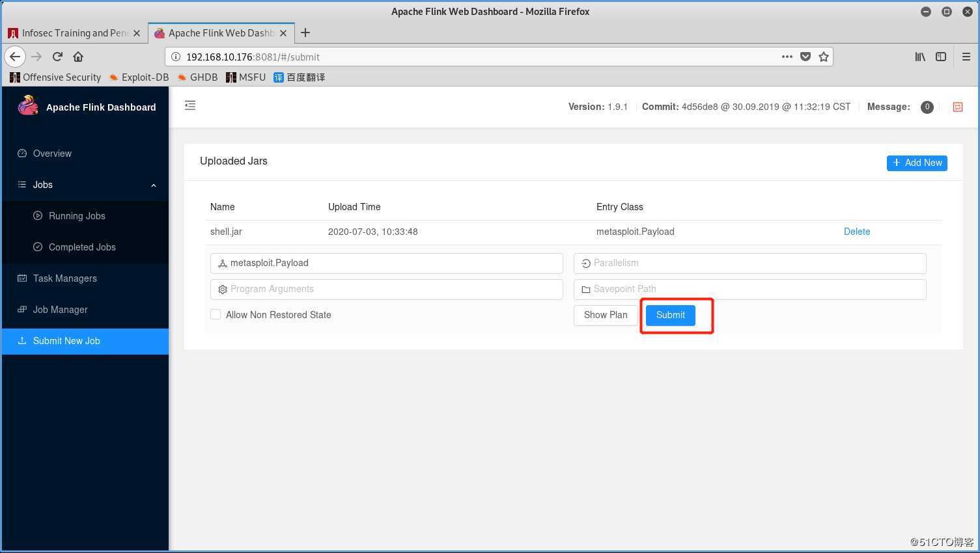Open Firefox home page icon
The height and width of the screenshot is (553, 980).
click(78, 57)
